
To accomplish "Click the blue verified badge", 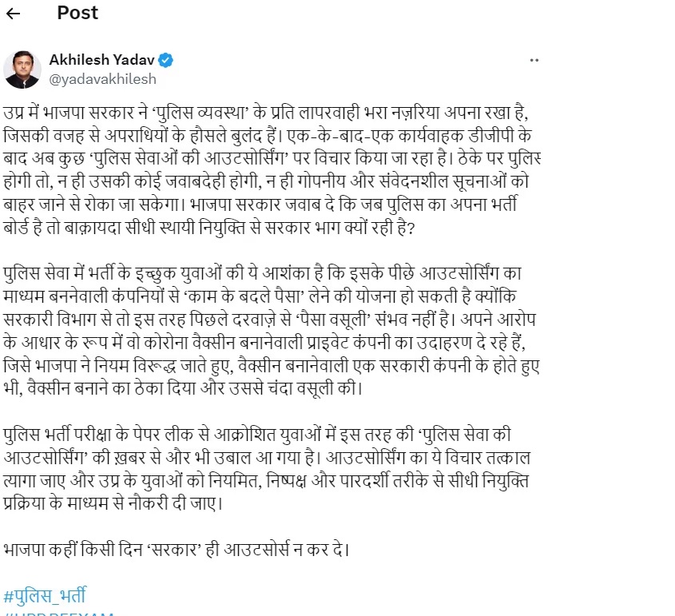I will tap(167, 61).
